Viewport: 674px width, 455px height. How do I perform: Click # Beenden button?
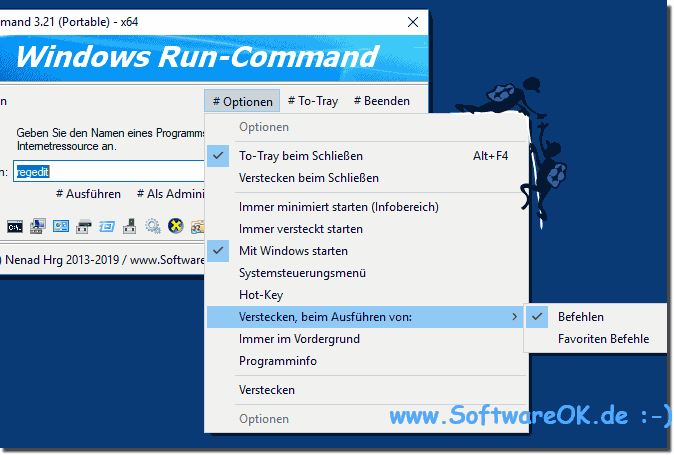click(x=382, y=101)
